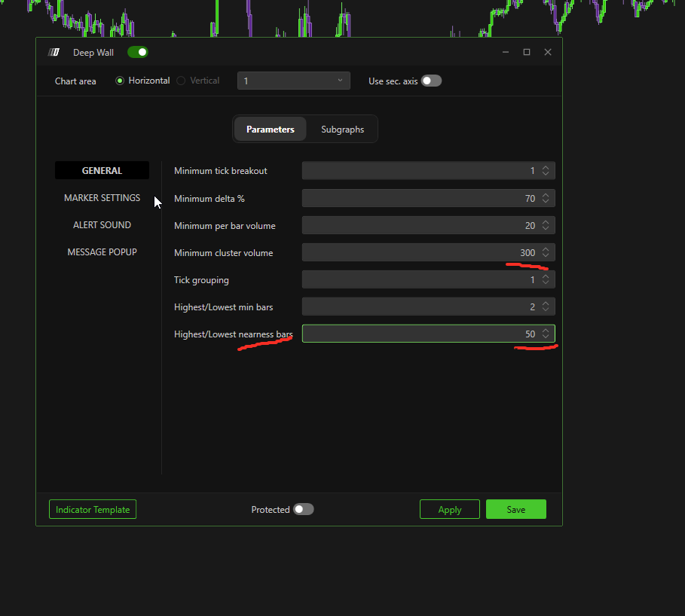Image resolution: width=685 pixels, height=616 pixels.
Task: Turn on the Protected toggle
Action: tap(303, 509)
